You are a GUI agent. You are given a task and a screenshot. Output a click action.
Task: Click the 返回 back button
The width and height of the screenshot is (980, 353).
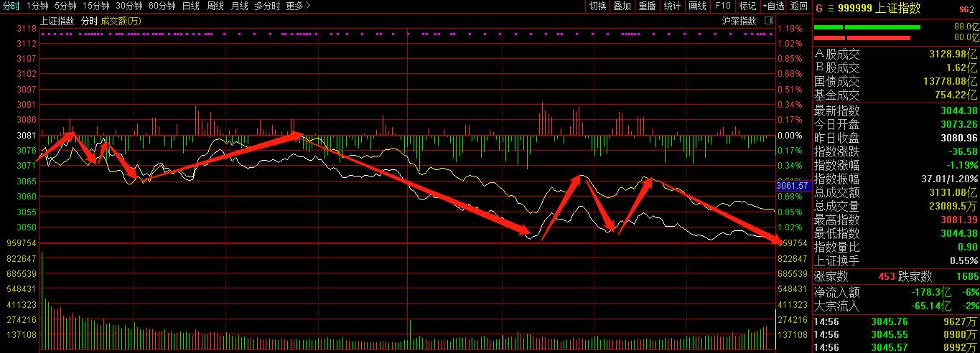799,6
